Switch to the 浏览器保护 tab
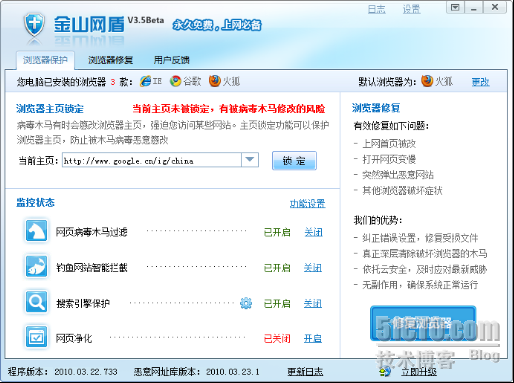 point(45,60)
